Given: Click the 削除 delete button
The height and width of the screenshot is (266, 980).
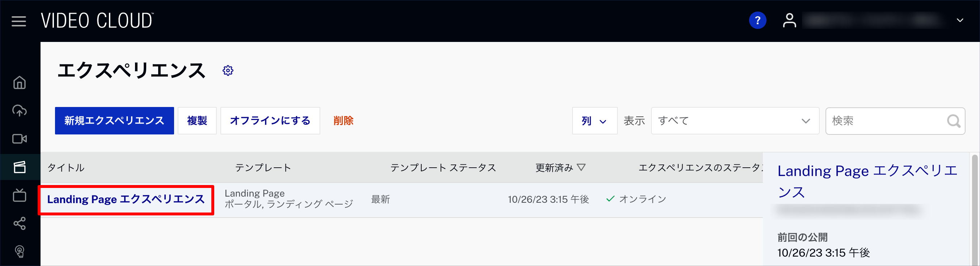Looking at the screenshot, I should [343, 121].
